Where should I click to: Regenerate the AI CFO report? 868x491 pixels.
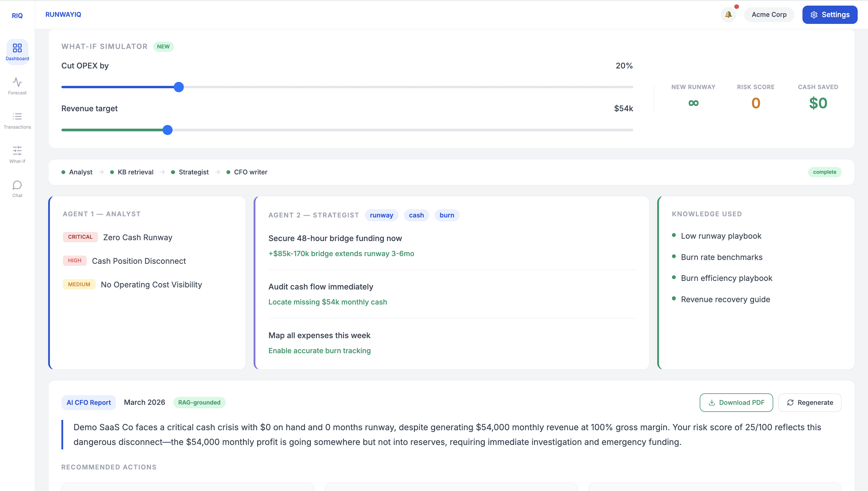[810, 402]
